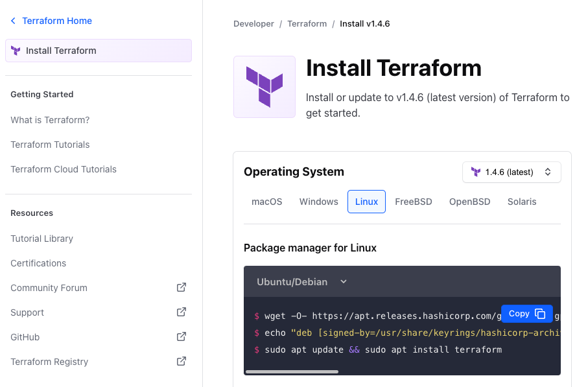588x387 pixels.
Task: Click the code block horizontal scrollbar
Action: pyautogui.click(x=292, y=371)
